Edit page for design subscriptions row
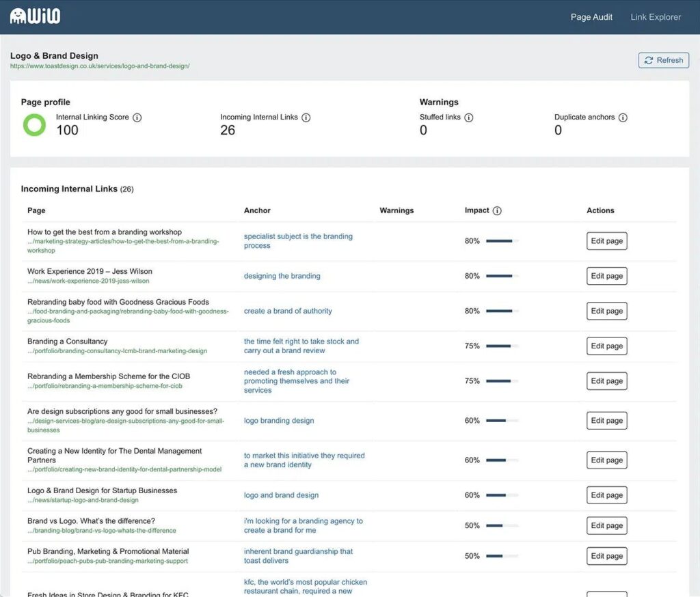This screenshot has width=700, height=597. 606,420
